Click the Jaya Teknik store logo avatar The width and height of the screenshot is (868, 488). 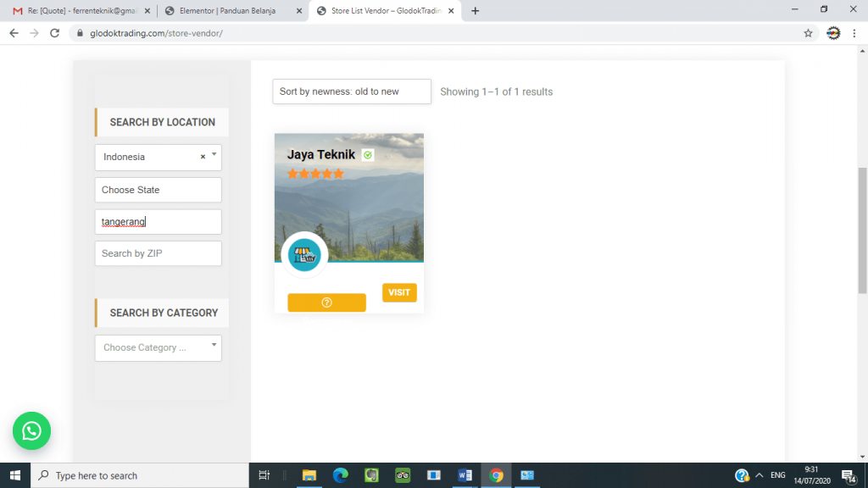pyautogui.click(x=304, y=255)
